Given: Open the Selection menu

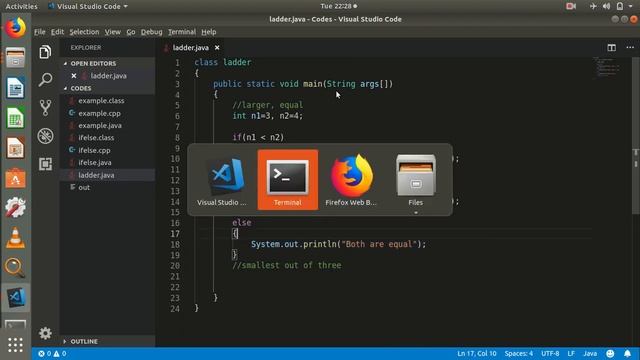Looking at the screenshot, I should 84,32.
